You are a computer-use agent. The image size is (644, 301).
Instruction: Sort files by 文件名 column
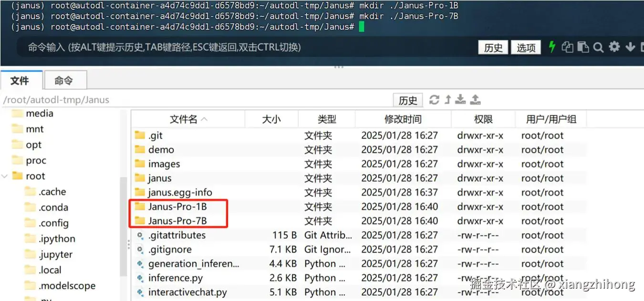tap(188, 119)
